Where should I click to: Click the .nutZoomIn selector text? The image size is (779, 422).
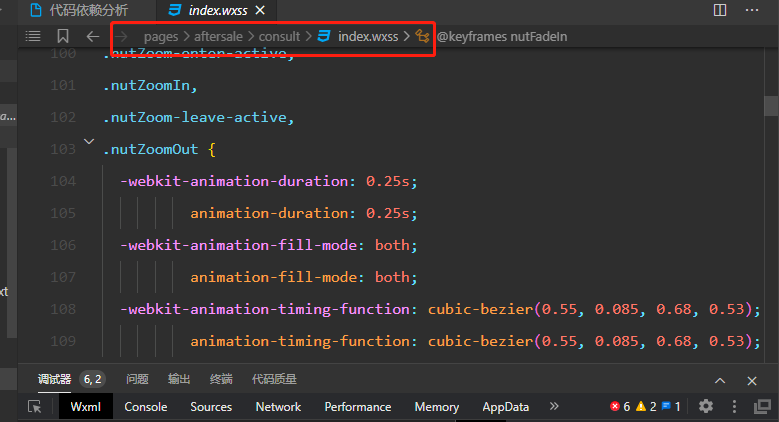tap(150, 85)
